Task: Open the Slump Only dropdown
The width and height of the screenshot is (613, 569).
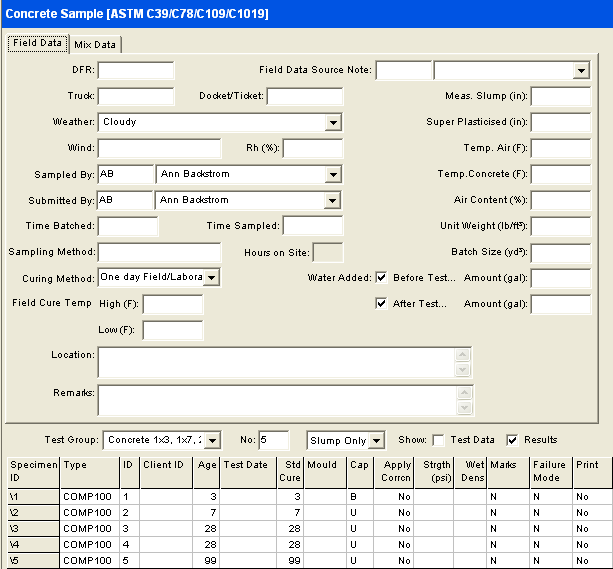Action: [x=376, y=440]
